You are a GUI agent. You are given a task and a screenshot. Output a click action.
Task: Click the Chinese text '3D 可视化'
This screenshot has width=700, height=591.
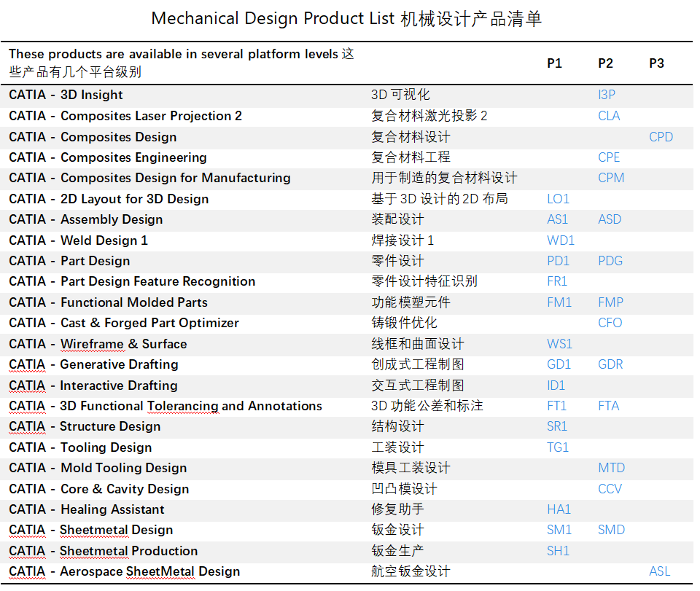400,95
